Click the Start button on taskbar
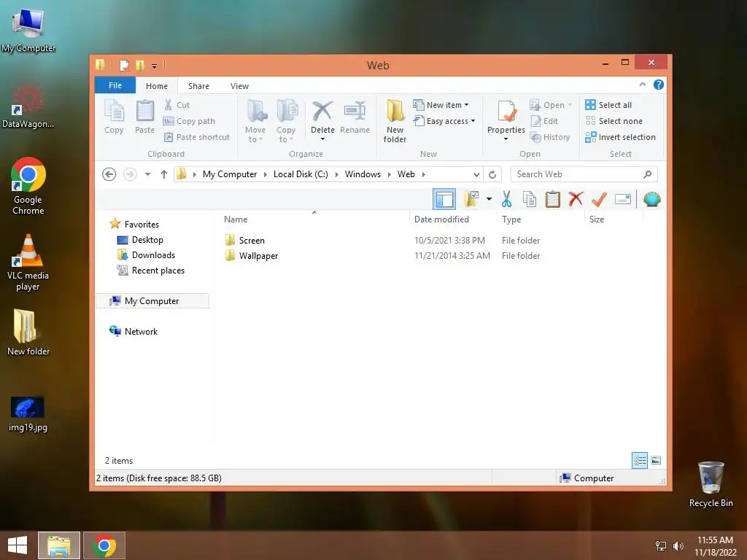 pyautogui.click(x=18, y=545)
